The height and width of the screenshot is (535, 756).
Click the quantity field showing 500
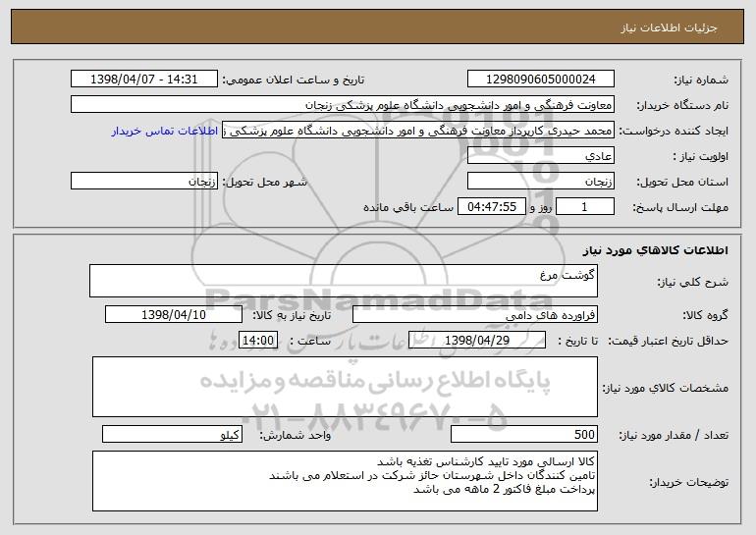click(x=524, y=434)
